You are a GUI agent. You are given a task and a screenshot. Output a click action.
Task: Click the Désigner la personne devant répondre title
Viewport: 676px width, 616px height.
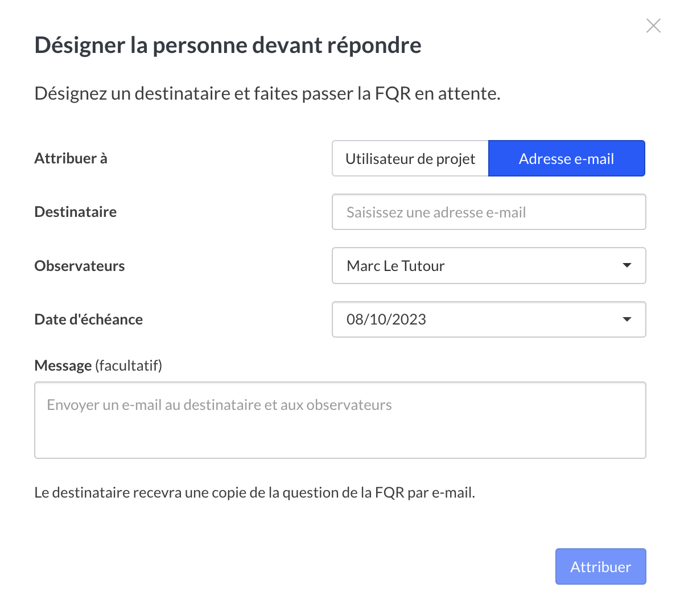[228, 46]
